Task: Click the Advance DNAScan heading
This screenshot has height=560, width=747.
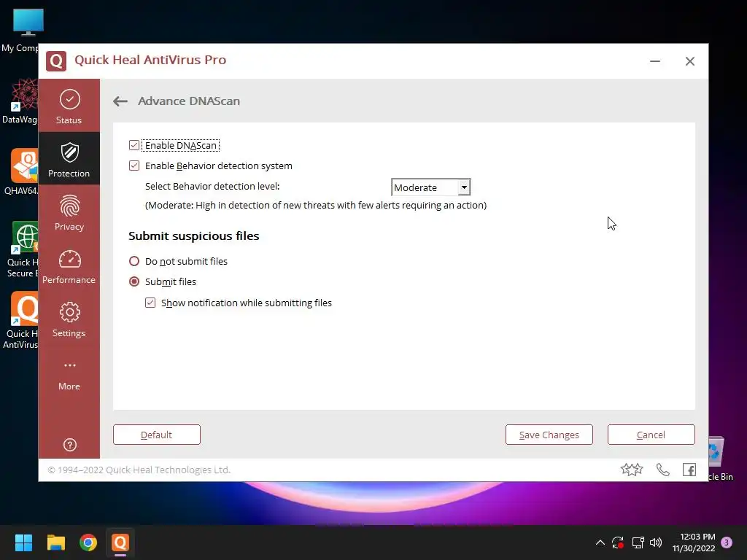Action: (x=189, y=101)
